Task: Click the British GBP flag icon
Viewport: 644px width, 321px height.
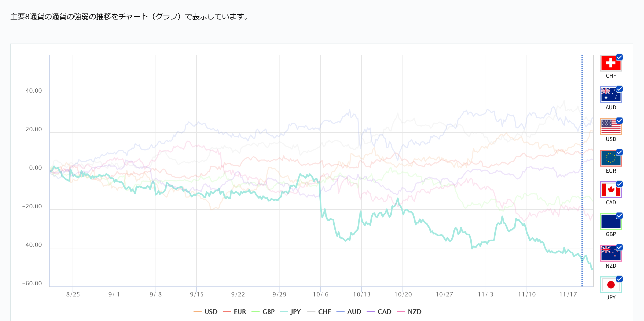Action: [x=610, y=221]
